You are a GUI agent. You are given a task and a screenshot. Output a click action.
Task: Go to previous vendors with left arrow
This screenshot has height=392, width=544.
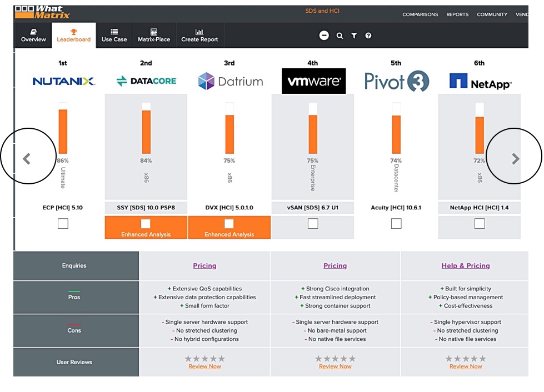pos(27,159)
